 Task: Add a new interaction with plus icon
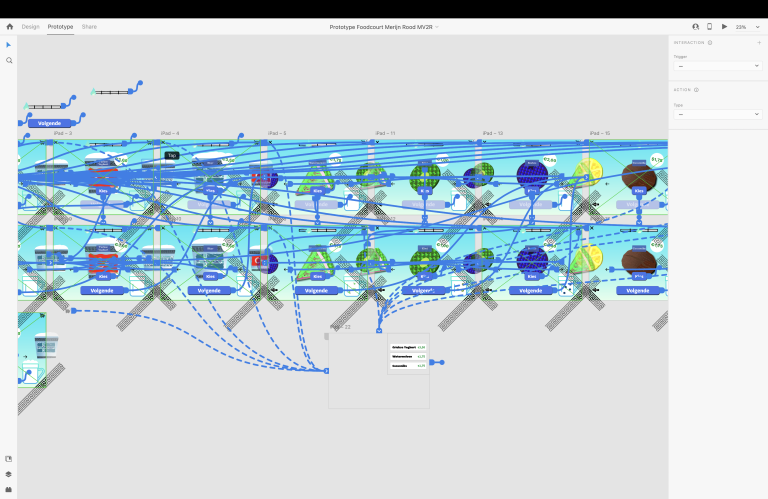(759, 43)
